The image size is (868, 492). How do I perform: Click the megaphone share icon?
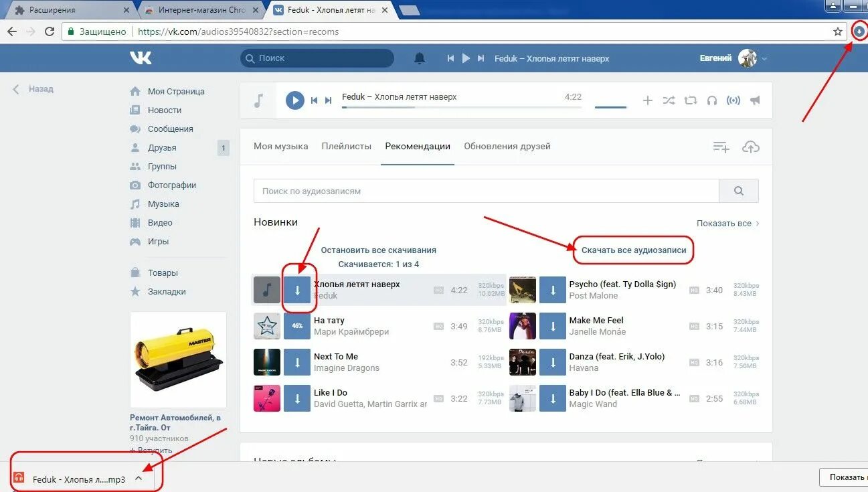[x=755, y=100]
